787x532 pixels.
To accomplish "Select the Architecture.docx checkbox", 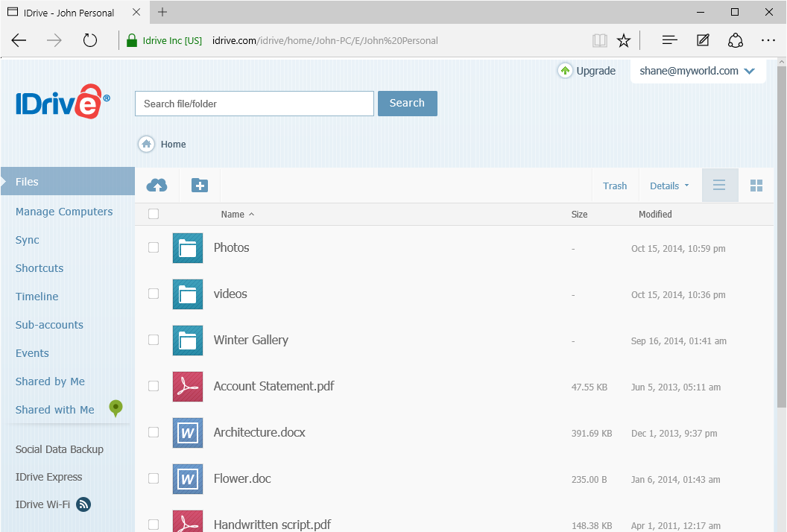I will 154,432.
